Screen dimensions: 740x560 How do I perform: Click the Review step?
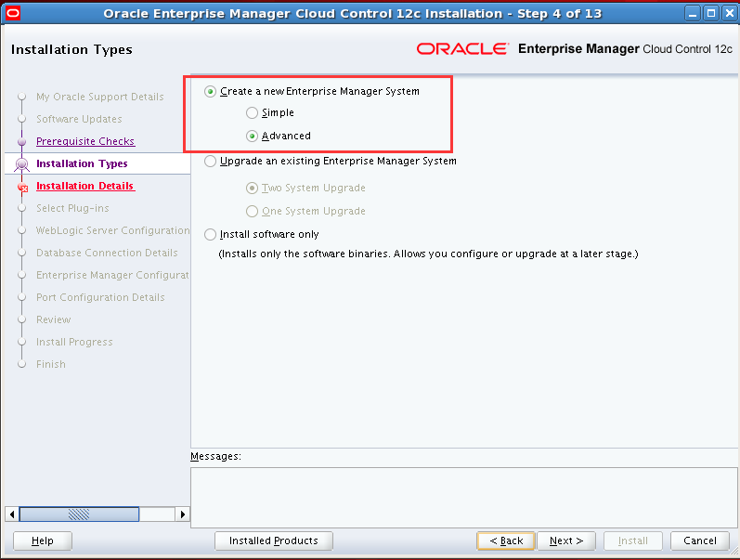54,319
